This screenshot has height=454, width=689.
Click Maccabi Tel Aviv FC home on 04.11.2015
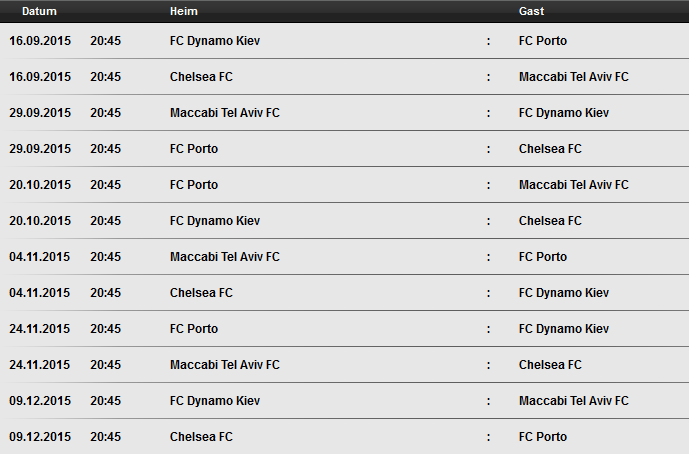[x=225, y=257]
